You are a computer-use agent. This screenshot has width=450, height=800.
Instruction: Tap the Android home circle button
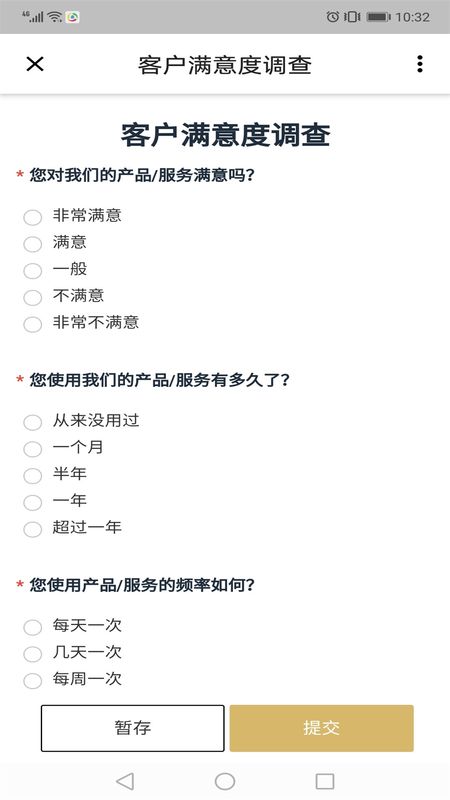(x=225, y=781)
